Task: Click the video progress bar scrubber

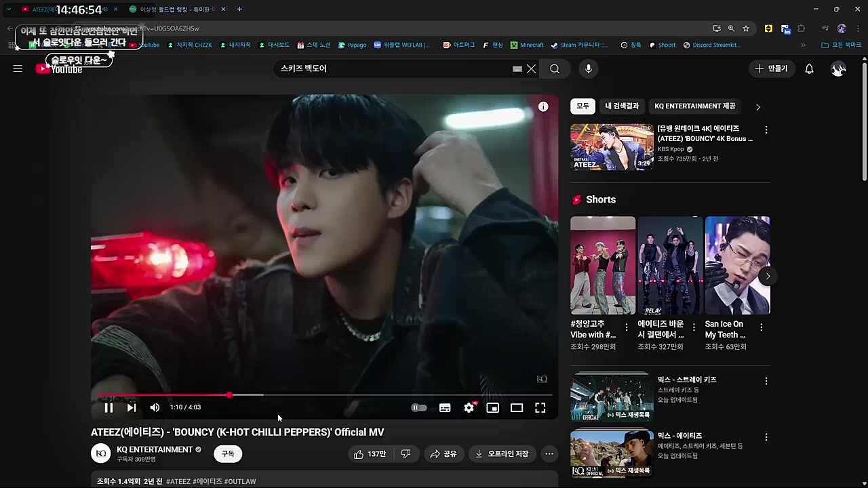Action: (x=230, y=394)
